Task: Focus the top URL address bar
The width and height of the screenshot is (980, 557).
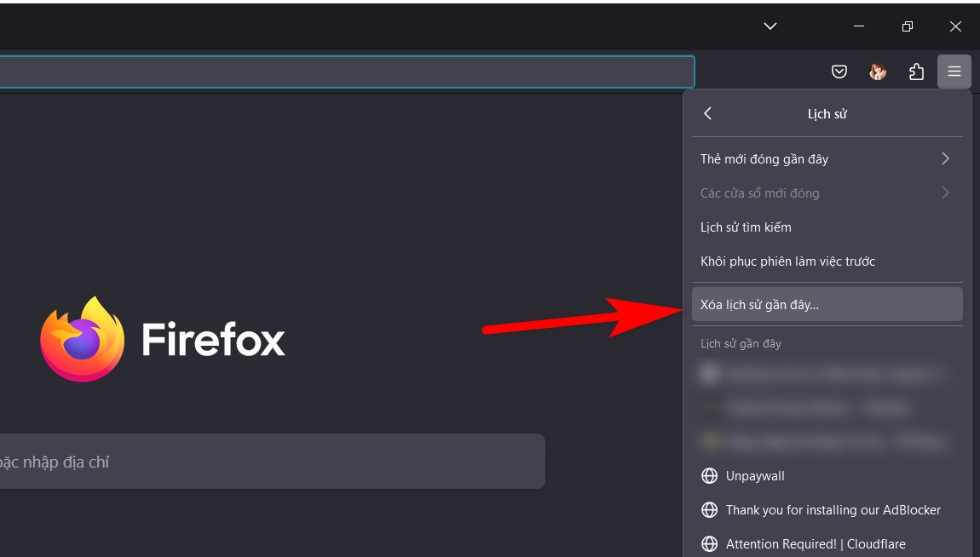Action: click(x=347, y=72)
